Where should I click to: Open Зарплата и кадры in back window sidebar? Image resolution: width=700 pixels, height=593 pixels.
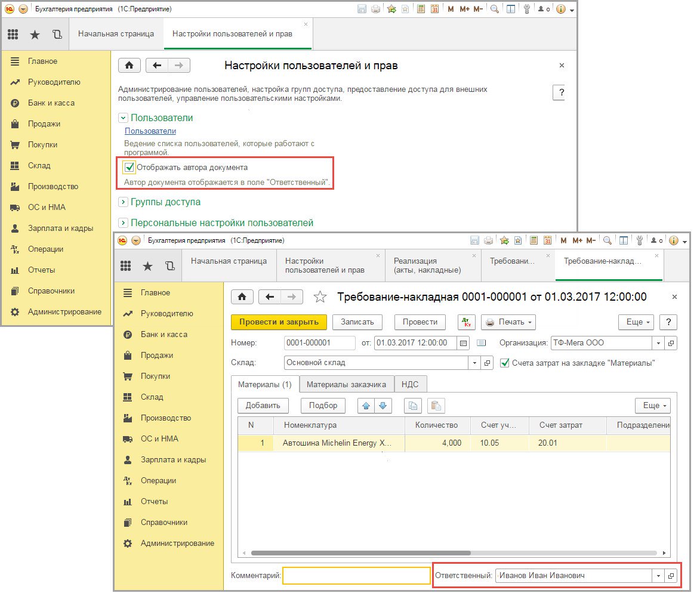coord(61,228)
